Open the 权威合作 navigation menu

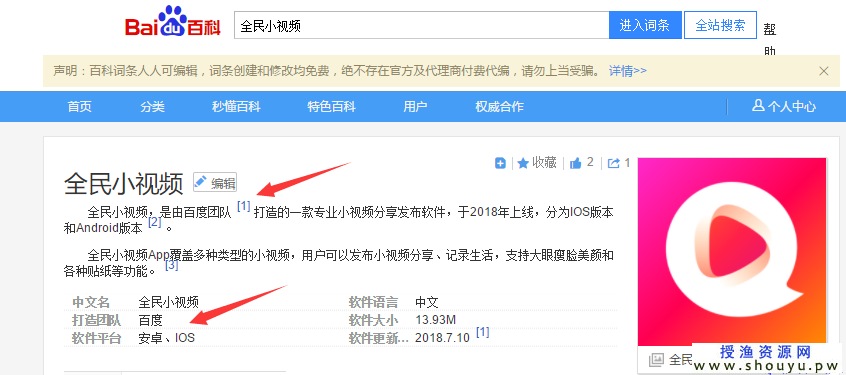point(499,106)
